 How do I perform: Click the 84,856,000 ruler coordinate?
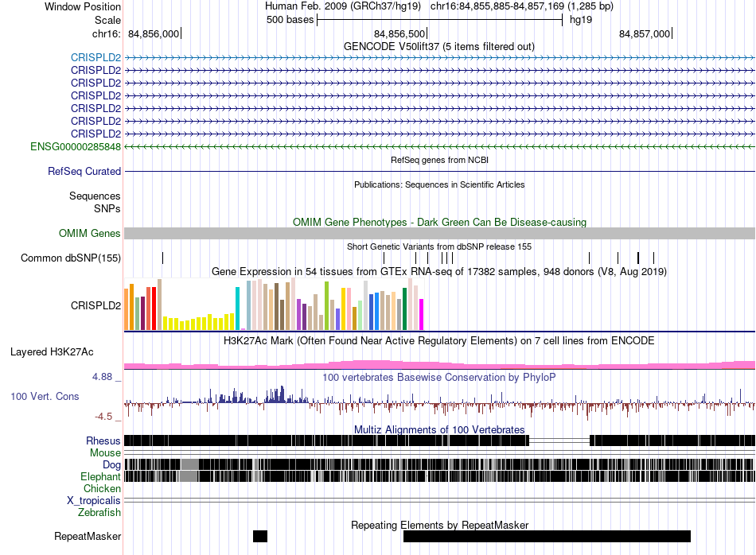(154, 33)
